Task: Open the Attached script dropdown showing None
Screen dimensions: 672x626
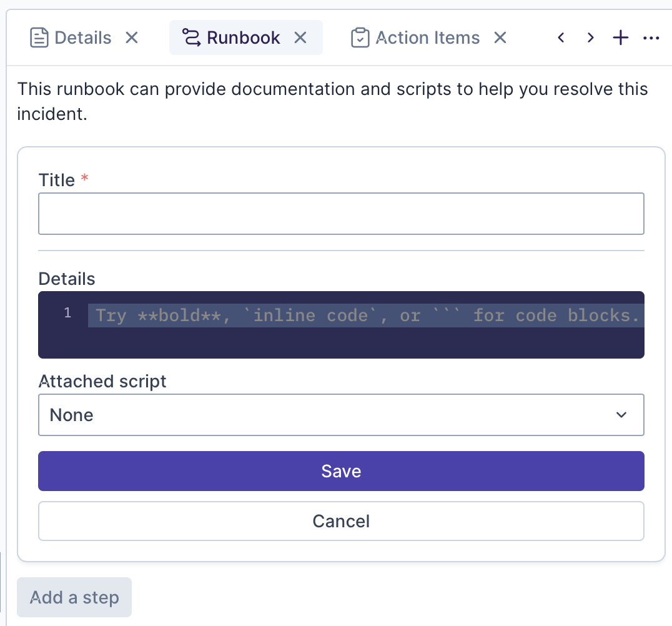Action: click(341, 415)
